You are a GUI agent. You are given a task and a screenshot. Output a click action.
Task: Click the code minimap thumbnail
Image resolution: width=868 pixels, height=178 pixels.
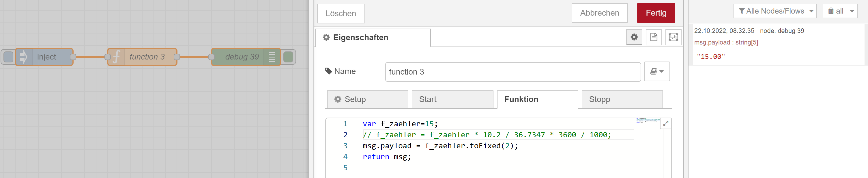point(648,120)
